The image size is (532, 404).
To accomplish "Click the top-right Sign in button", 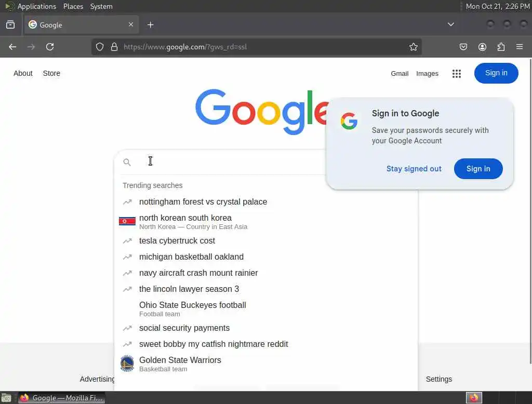I will tap(496, 73).
